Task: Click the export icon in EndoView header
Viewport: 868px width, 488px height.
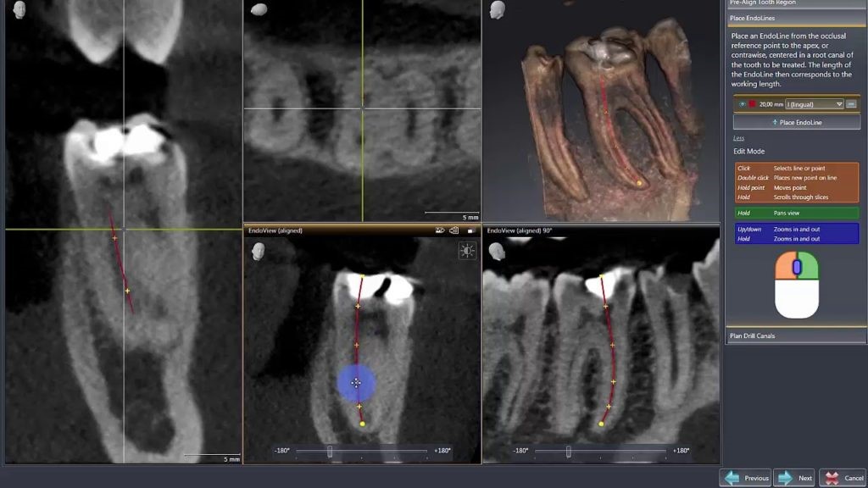Action: (454, 230)
